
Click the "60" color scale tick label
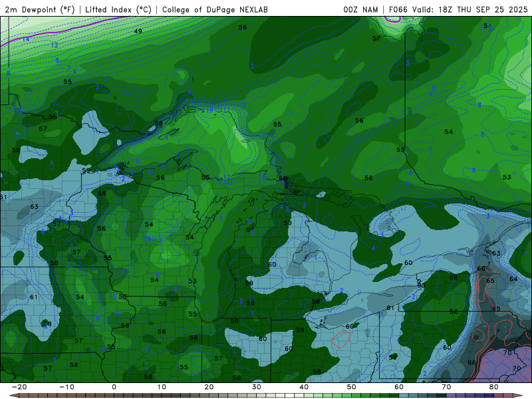[399, 387]
